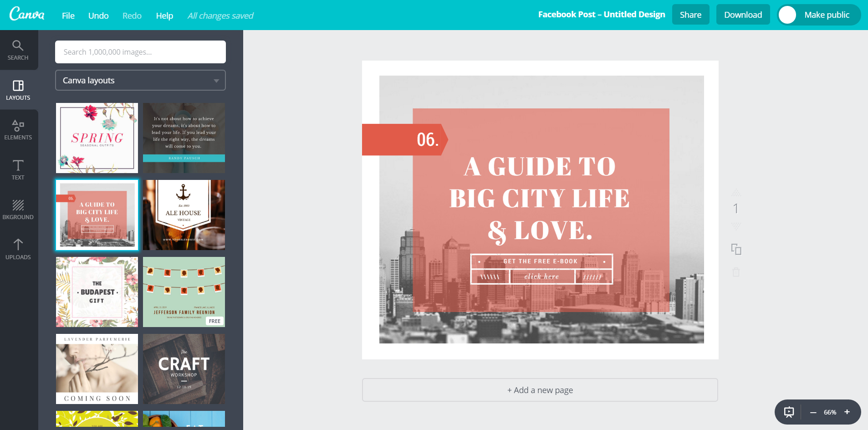Start presentation mode from the bottom bar
Image resolution: width=868 pixels, height=430 pixels.
(789, 412)
